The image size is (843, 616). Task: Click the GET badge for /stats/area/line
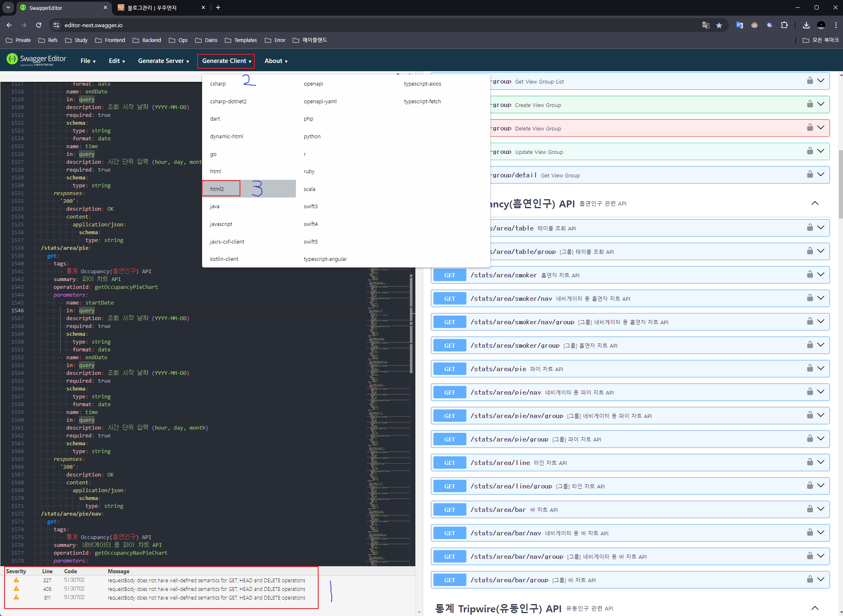(449, 463)
